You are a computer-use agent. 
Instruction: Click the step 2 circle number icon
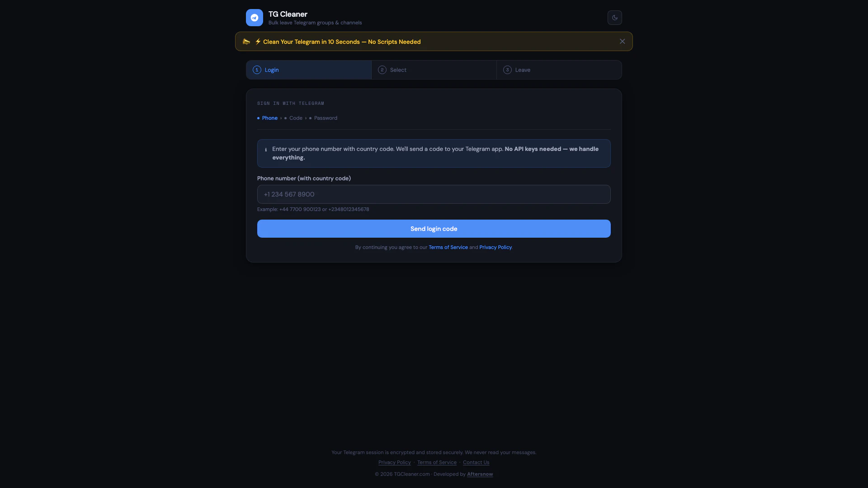click(382, 70)
